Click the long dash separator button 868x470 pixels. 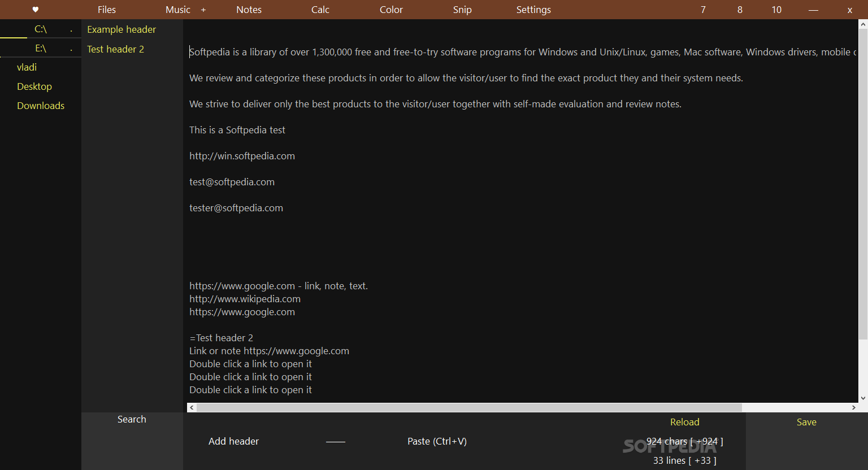tap(336, 442)
